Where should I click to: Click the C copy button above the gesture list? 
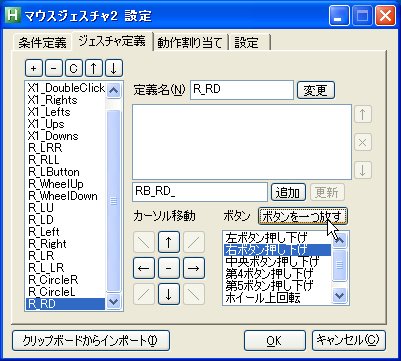tap(74, 69)
